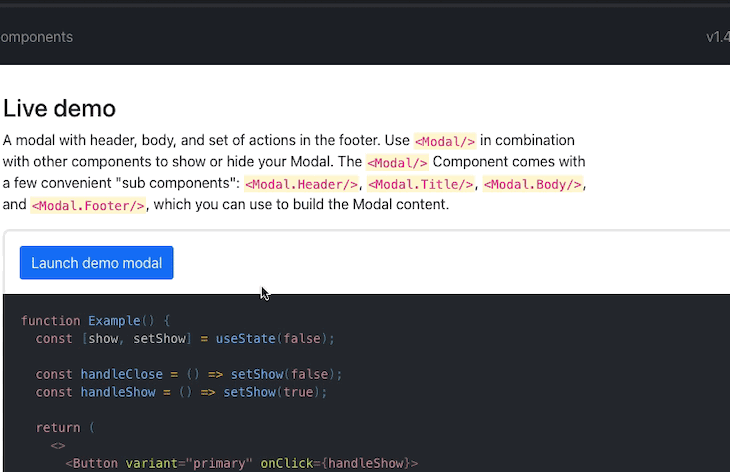Image resolution: width=730 pixels, height=472 pixels.
Task: Click the <Modal.Body/> inline code
Action: point(533,184)
